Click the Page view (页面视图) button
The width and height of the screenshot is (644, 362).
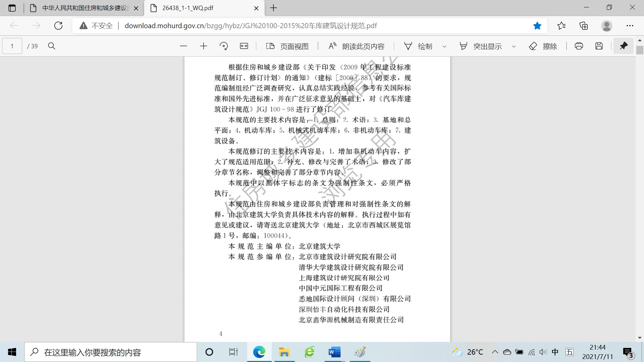tap(287, 46)
